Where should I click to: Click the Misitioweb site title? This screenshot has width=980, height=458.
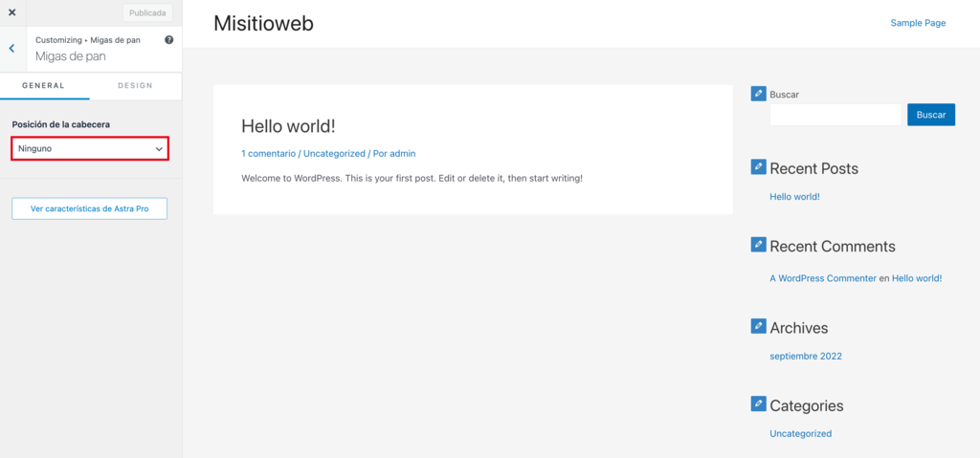pos(264,23)
